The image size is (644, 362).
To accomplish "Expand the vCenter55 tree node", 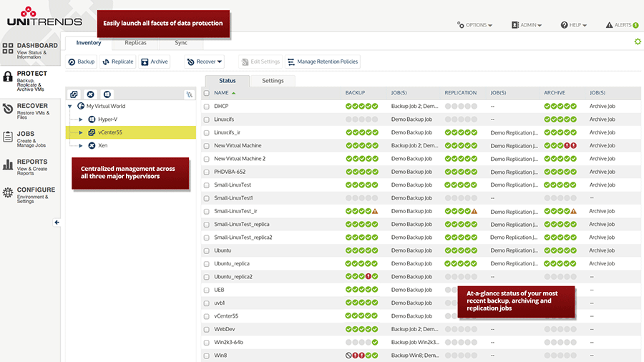I will (81, 132).
